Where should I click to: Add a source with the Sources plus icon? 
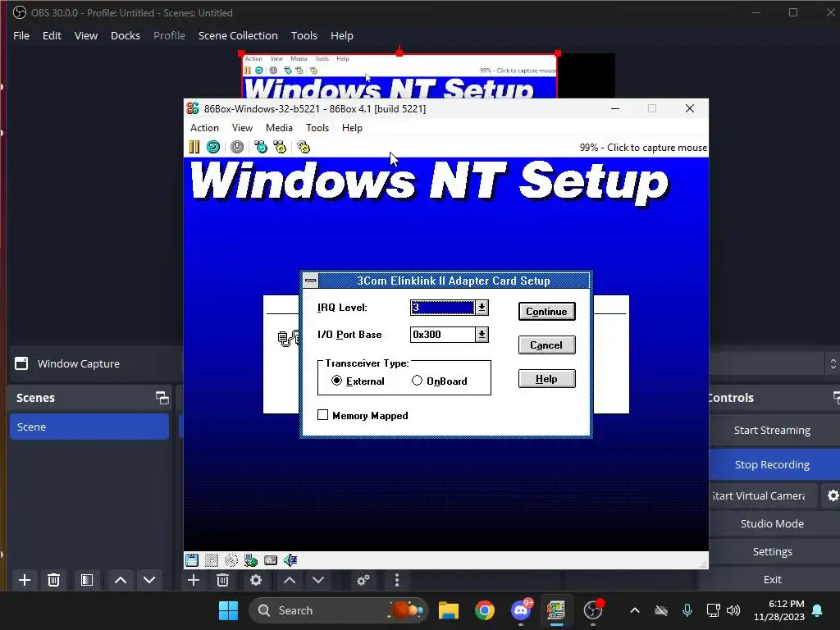194,580
